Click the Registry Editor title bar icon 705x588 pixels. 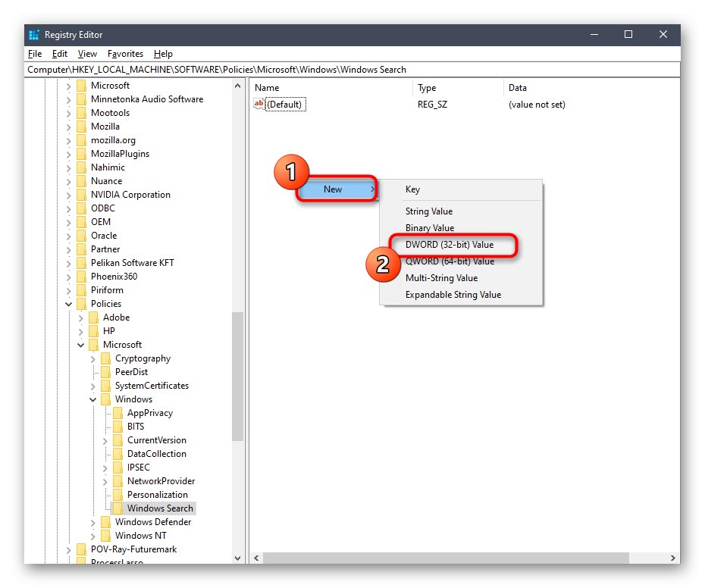click(33, 35)
